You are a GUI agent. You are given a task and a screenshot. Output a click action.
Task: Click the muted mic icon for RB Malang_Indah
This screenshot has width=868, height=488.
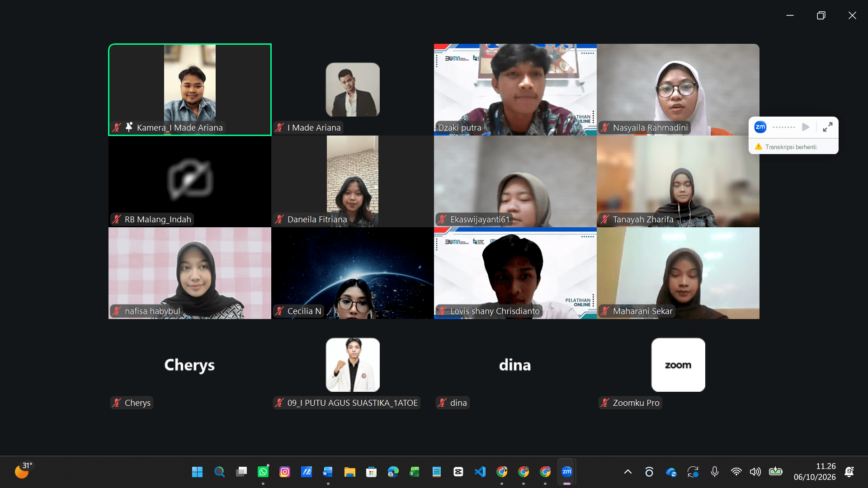(117, 219)
